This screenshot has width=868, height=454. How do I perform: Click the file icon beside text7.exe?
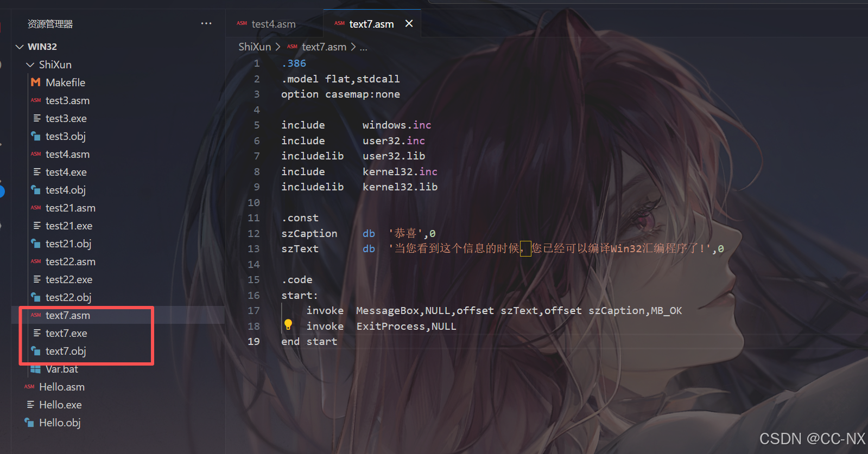pyautogui.click(x=36, y=333)
